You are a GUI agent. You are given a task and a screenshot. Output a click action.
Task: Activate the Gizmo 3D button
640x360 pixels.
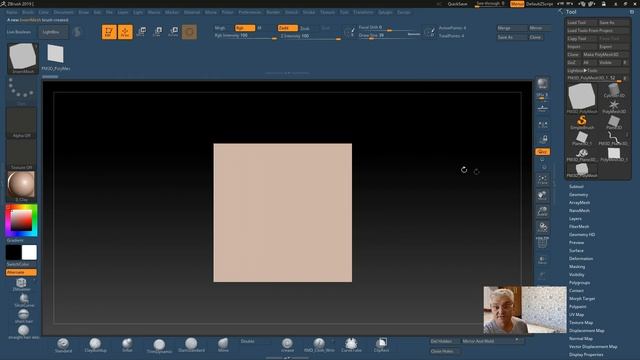click(x=189, y=32)
